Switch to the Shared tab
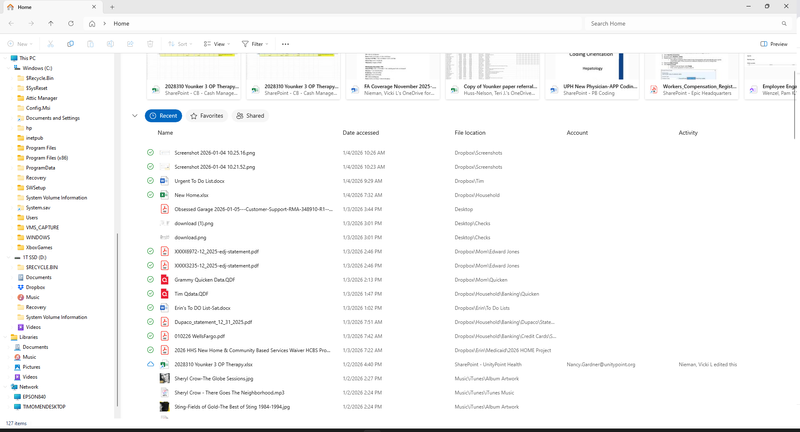 pyautogui.click(x=251, y=116)
